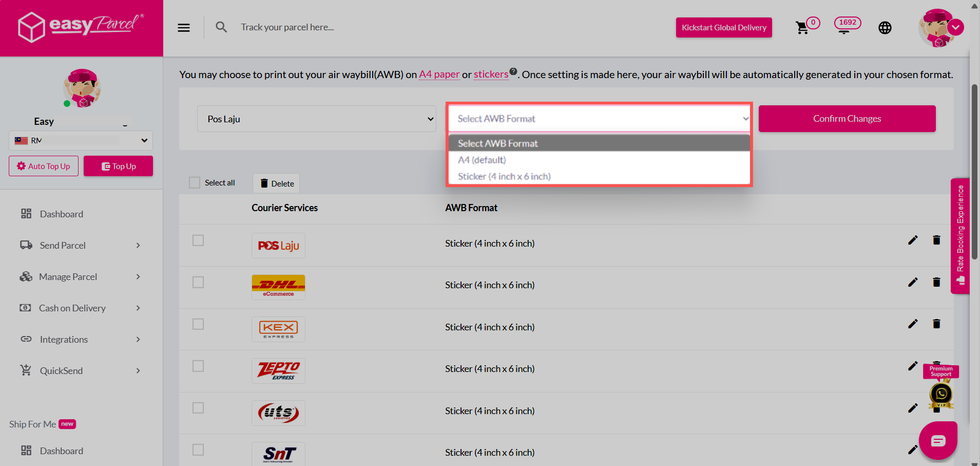Open the stickers link

491,74
